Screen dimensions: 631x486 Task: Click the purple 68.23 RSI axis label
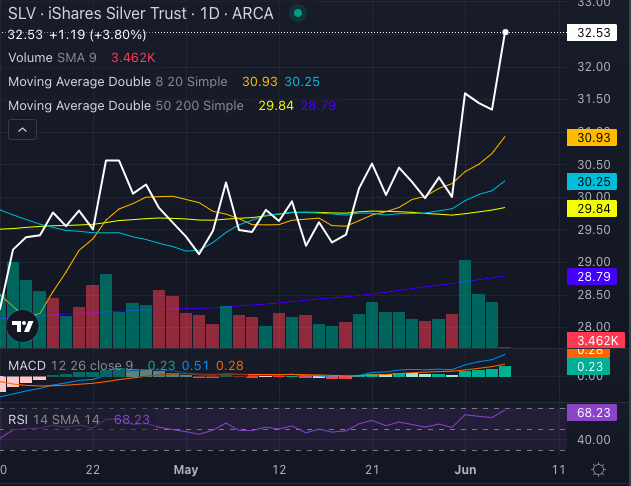click(592, 412)
